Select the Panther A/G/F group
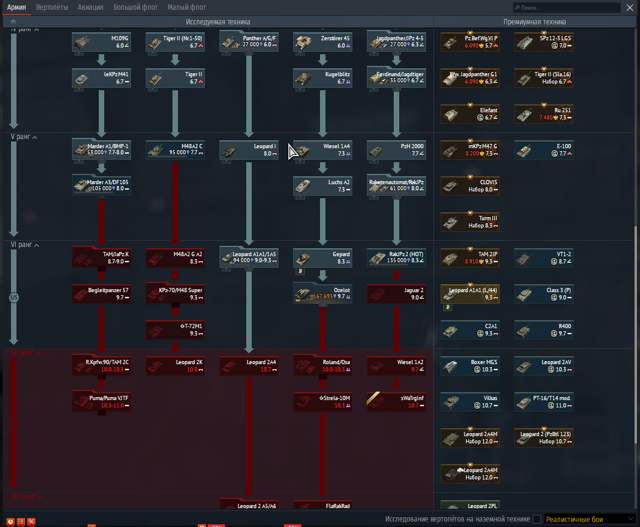This screenshot has height=527, width=640. point(249,42)
